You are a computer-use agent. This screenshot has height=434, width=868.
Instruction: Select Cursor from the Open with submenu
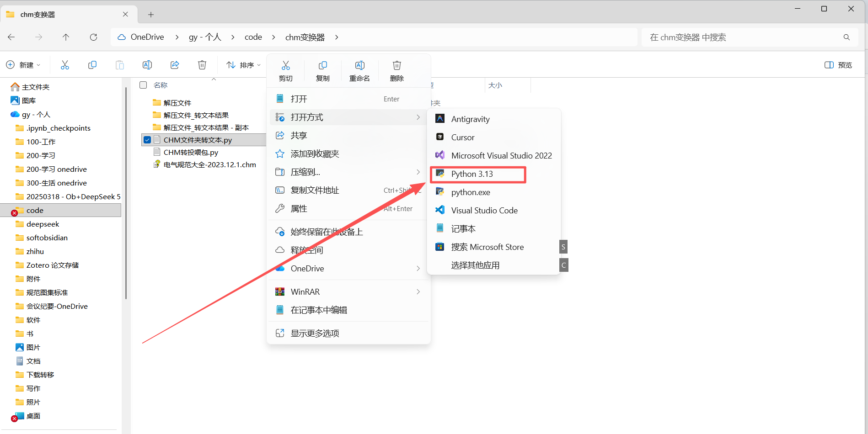[x=462, y=137]
